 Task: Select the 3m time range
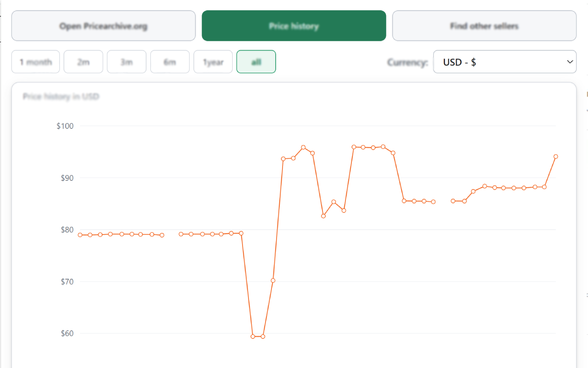point(127,62)
